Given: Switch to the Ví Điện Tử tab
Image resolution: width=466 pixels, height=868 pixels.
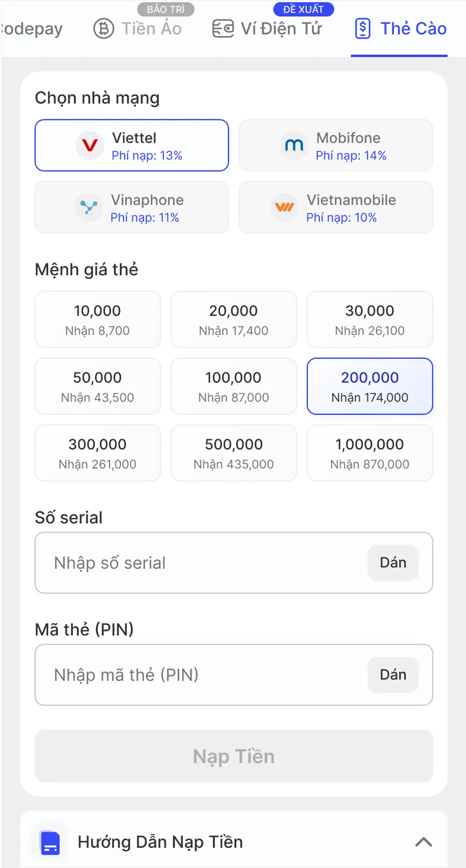Looking at the screenshot, I should click(267, 29).
